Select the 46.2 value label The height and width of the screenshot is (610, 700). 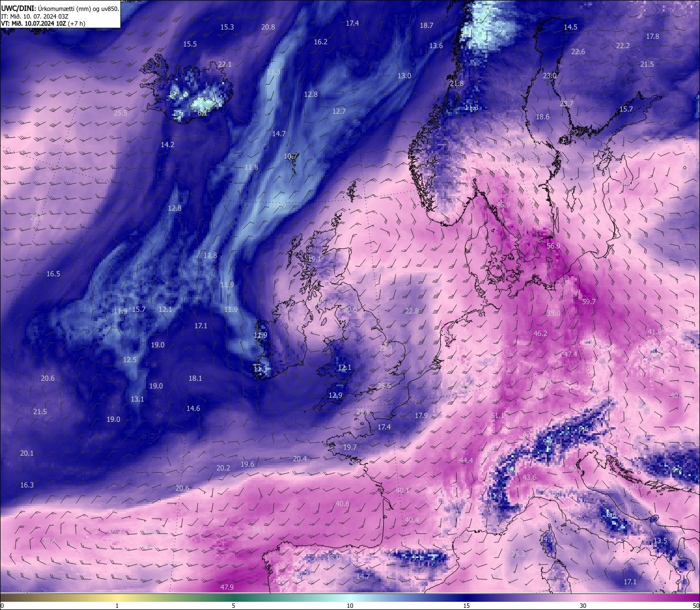(x=540, y=334)
